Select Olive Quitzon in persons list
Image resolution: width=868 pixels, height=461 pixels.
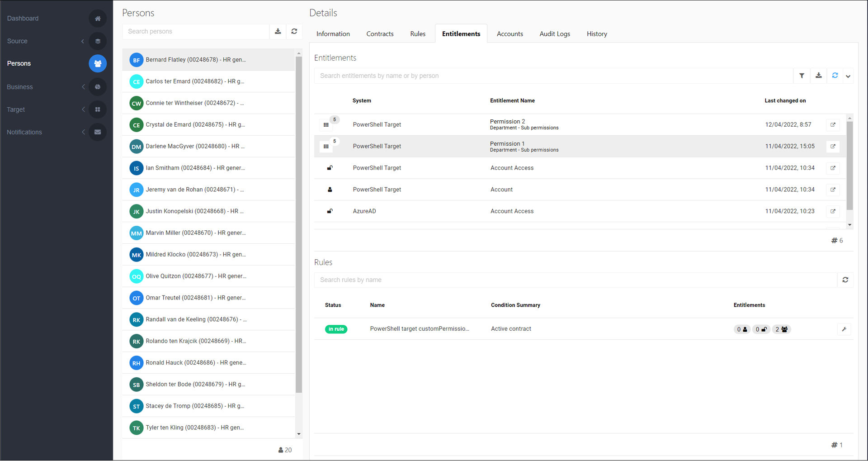point(196,276)
